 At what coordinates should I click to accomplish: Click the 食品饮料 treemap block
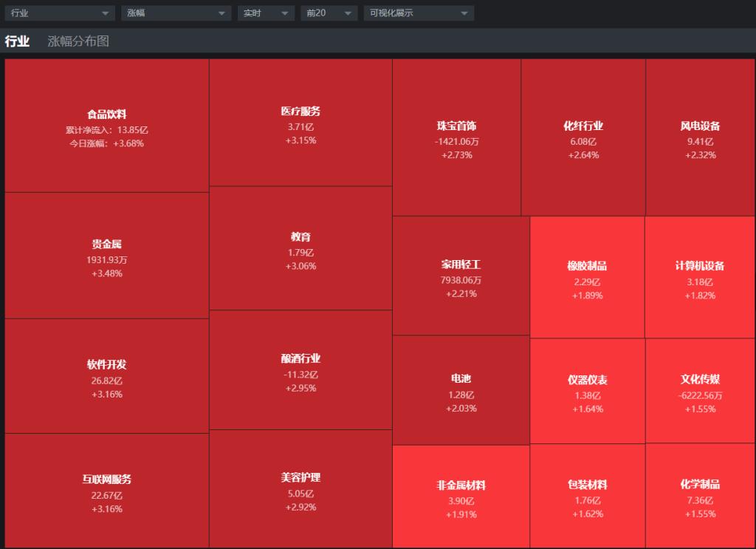107,126
